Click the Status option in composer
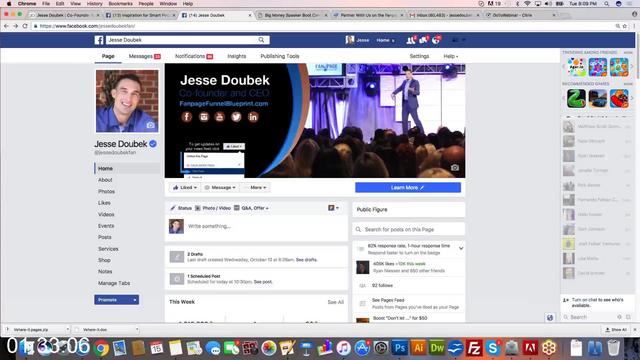The height and width of the screenshot is (360, 640). point(181,208)
